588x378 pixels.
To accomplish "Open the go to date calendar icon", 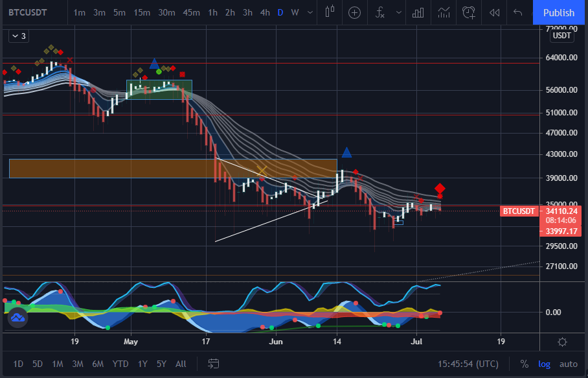I will [213, 363].
